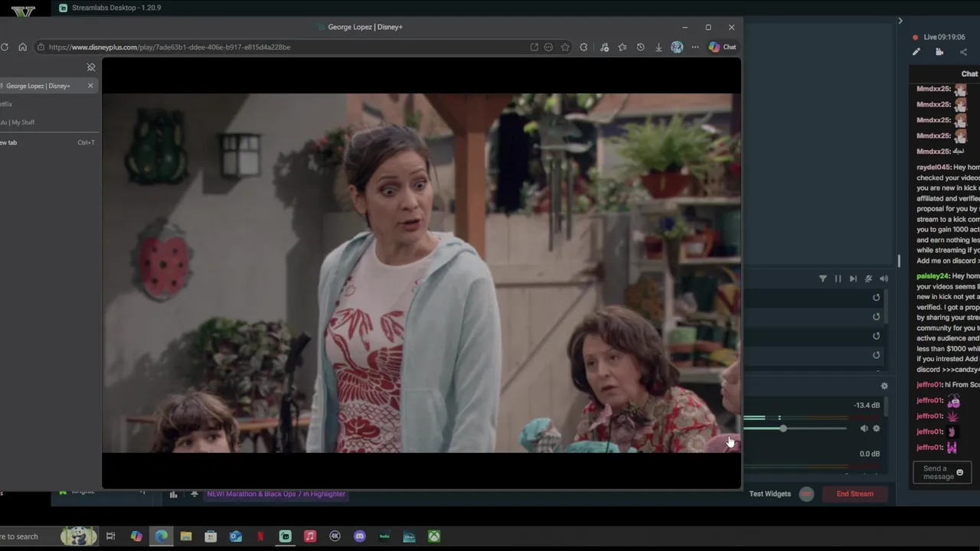Click the Live 09:19:06 status indicator
This screenshot has width=980, height=551.
(939, 37)
